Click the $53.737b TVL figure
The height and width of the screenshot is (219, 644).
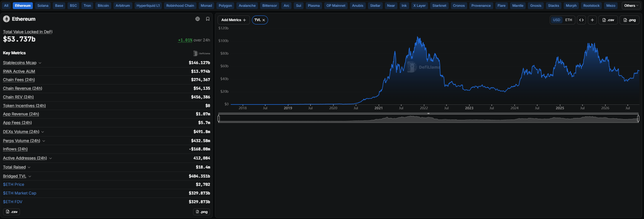click(x=19, y=39)
